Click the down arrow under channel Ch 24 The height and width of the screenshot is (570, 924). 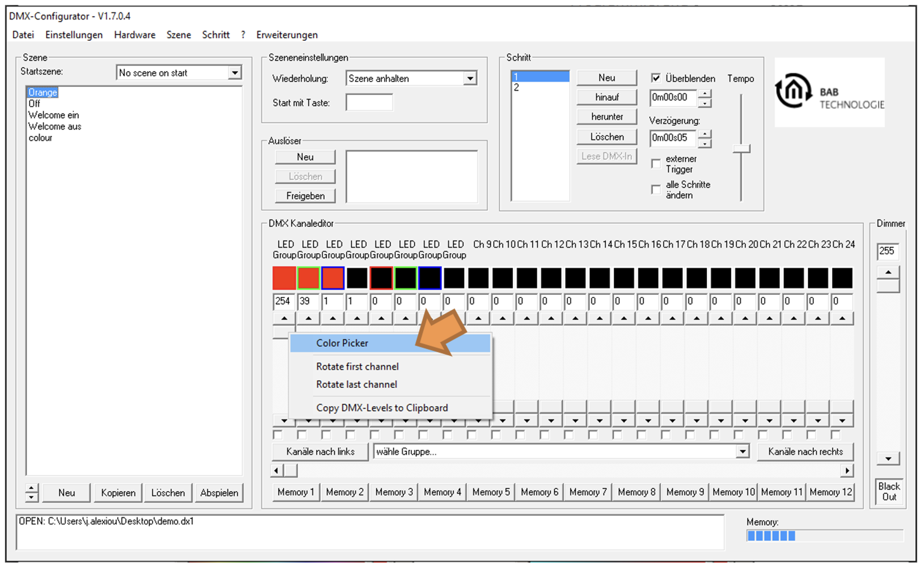click(842, 420)
